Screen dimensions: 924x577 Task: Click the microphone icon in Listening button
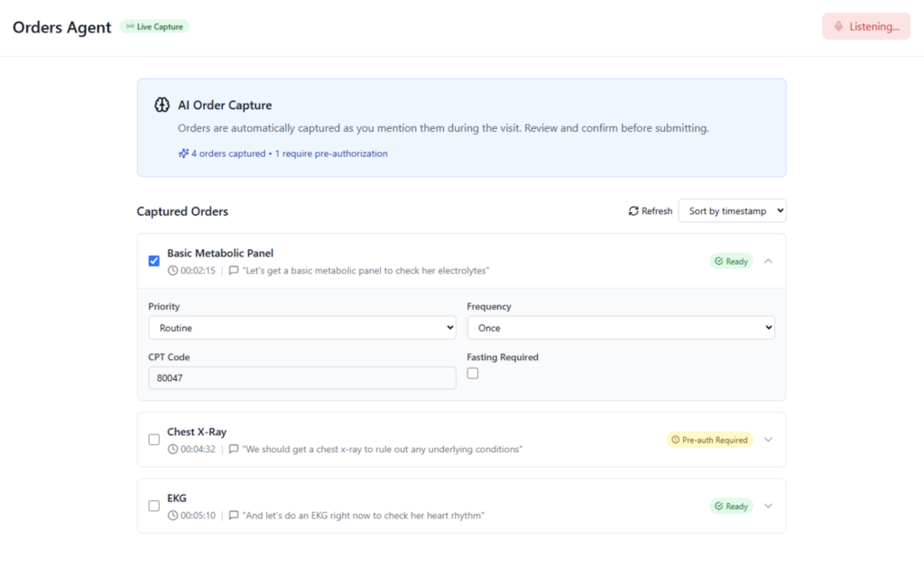coord(838,26)
